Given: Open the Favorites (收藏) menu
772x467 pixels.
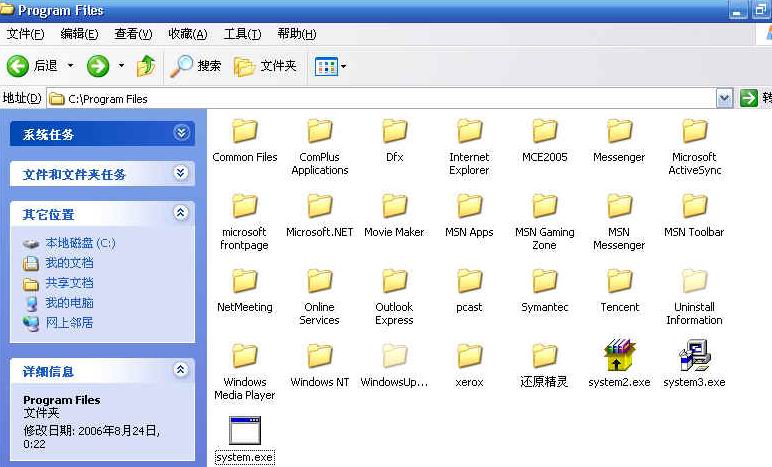Looking at the screenshot, I should [188, 34].
